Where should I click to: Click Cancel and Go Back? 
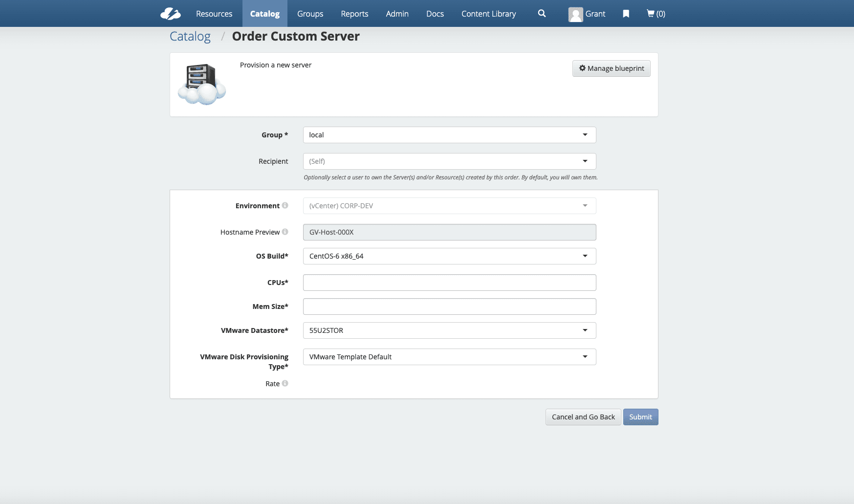583,417
